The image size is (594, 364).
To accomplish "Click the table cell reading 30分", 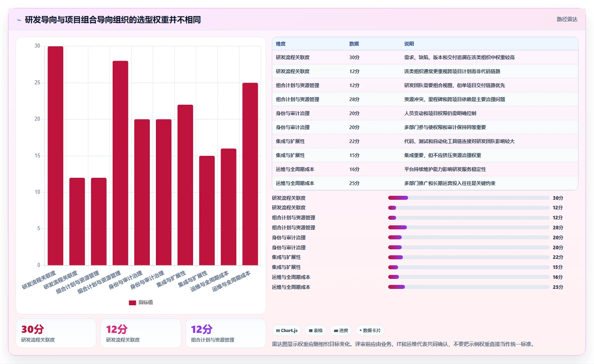I will coord(354,58).
